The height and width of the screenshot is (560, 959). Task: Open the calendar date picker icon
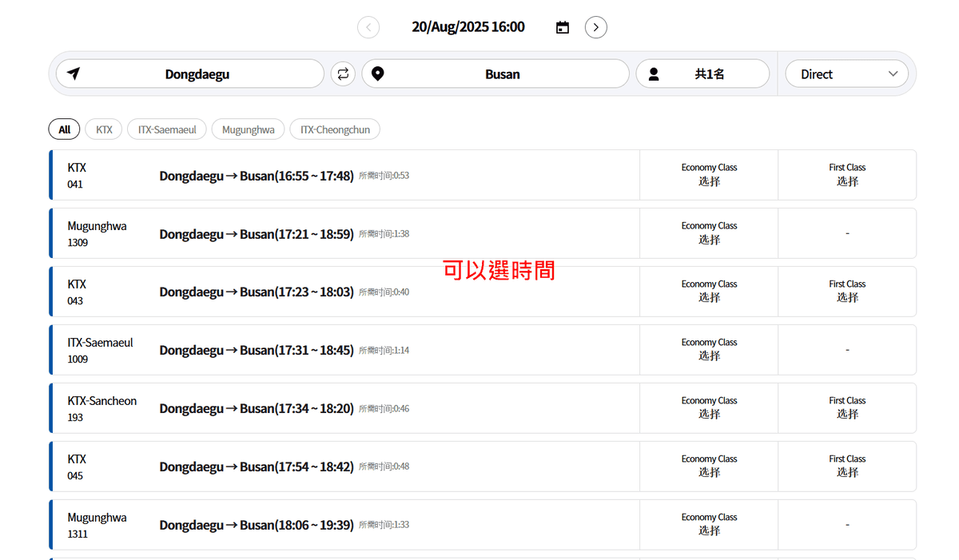click(563, 27)
